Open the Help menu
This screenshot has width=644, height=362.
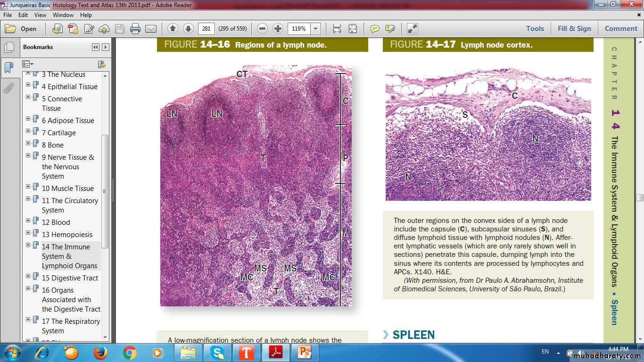click(86, 15)
